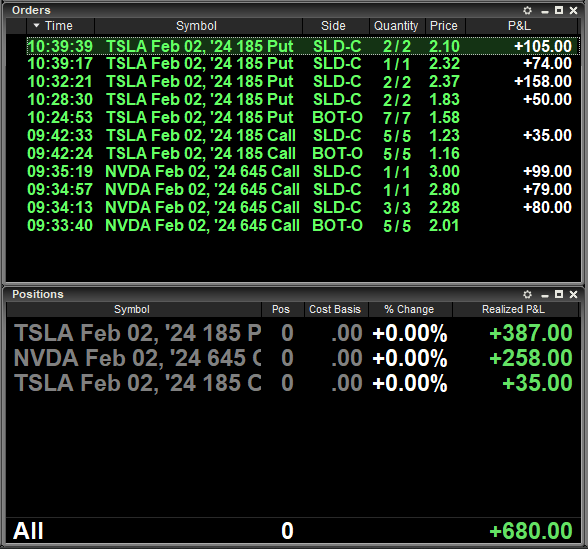This screenshot has width=588, height=549.
Task: Sort Orders by Side column header
Action: click(x=336, y=26)
